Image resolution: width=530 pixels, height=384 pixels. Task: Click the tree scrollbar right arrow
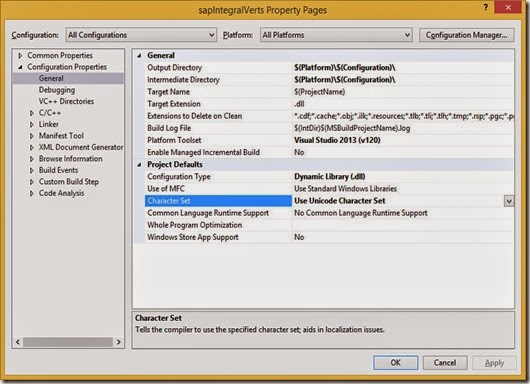point(118,342)
